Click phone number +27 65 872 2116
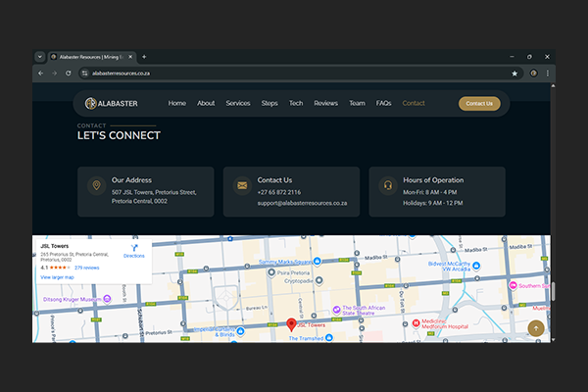 click(279, 192)
